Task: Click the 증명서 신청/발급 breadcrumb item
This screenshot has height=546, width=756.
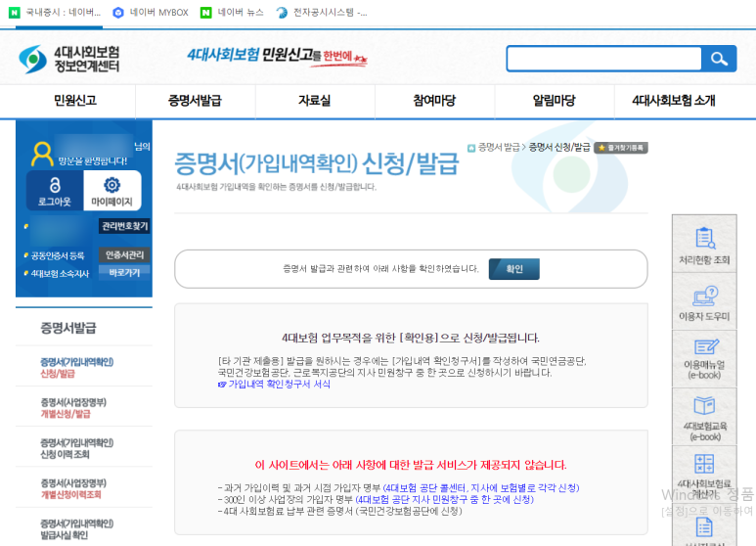Action: click(558, 147)
